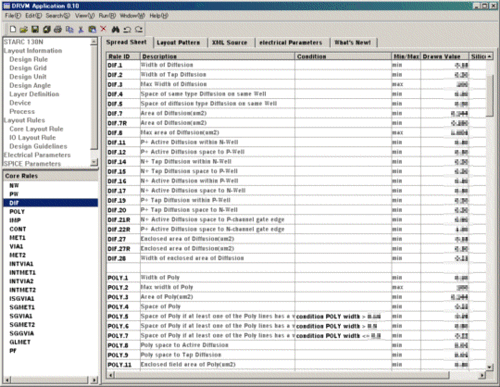Click the Print toolbar icon
The image size is (500, 387).
tap(58, 29)
